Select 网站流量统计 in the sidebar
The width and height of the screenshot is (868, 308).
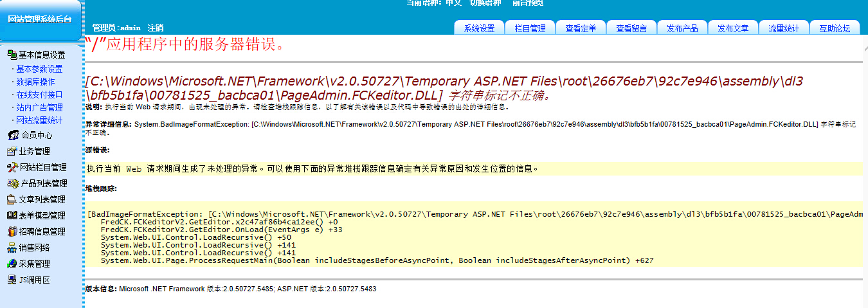39,120
